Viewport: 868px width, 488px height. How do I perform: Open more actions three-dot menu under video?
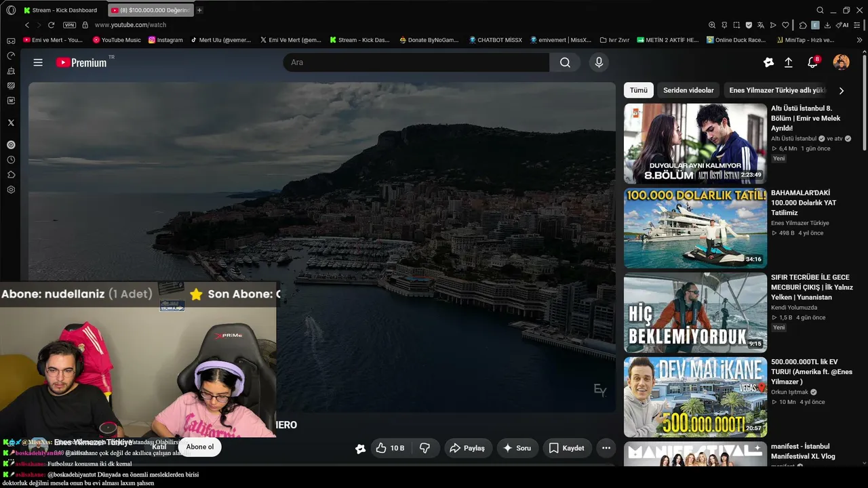(606, 448)
